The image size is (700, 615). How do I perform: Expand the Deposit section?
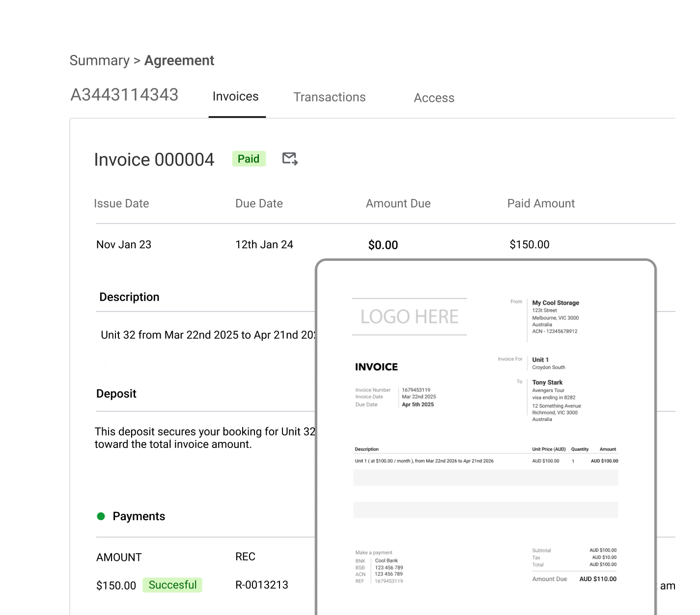[116, 393]
